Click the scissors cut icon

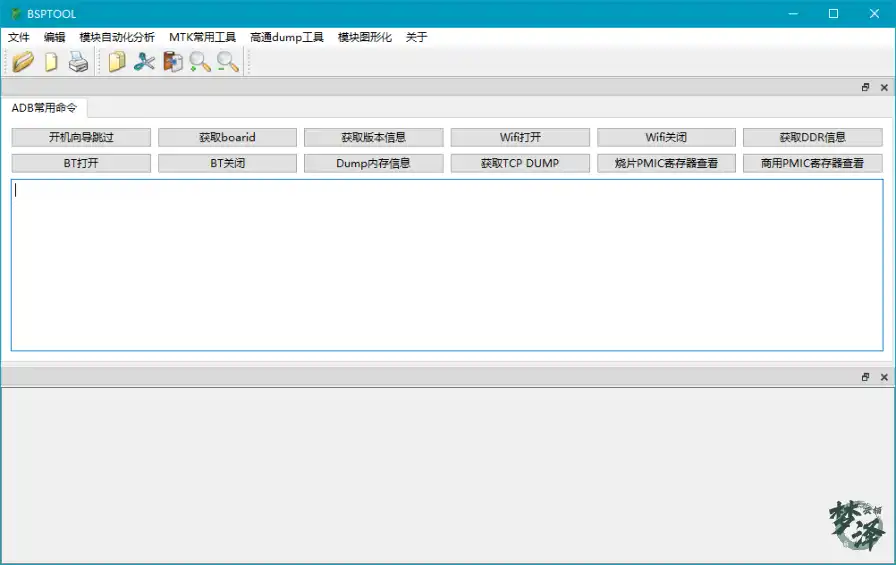[145, 62]
